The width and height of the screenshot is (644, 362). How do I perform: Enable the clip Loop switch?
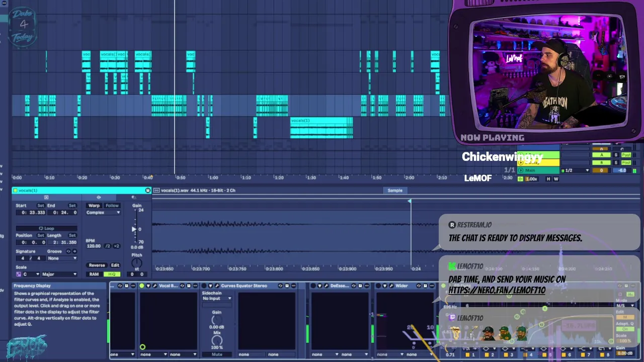coord(46,228)
